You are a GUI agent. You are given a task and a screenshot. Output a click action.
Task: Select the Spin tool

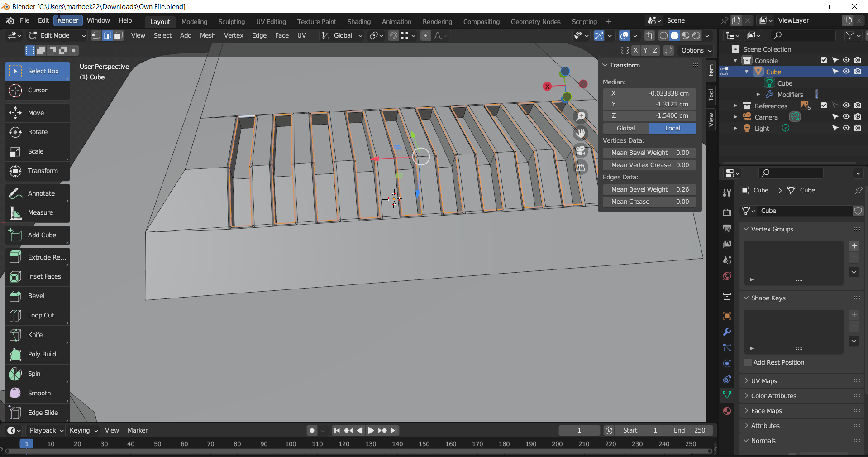click(x=38, y=374)
